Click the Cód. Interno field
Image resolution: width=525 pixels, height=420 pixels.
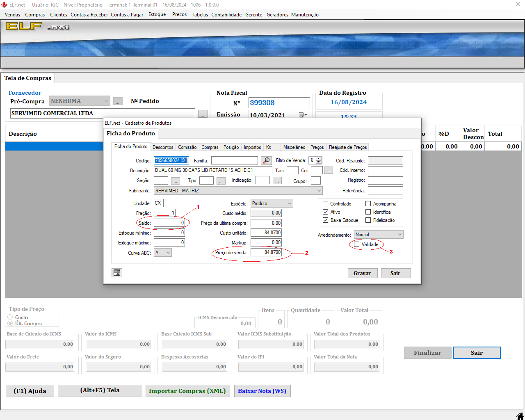(386, 170)
